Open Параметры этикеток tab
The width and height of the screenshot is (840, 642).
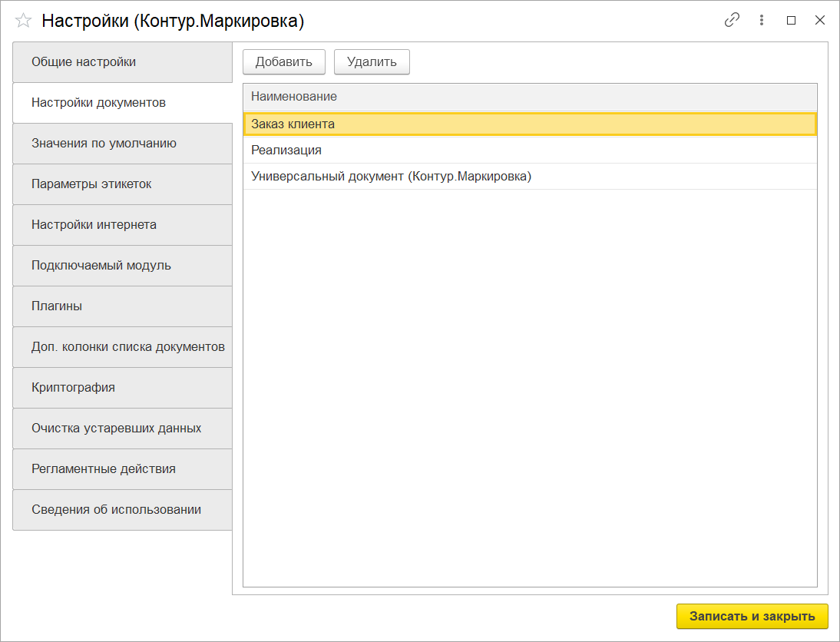(x=122, y=184)
